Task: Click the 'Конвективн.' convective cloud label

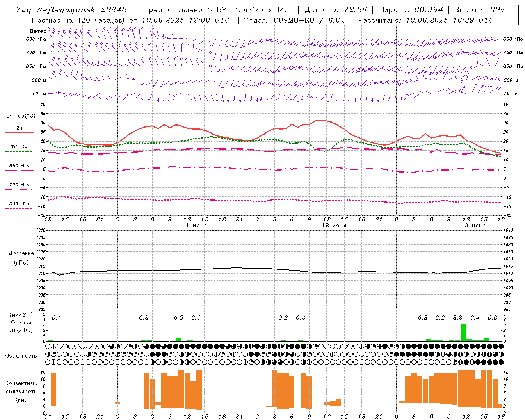Action: click(x=21, y=383)
